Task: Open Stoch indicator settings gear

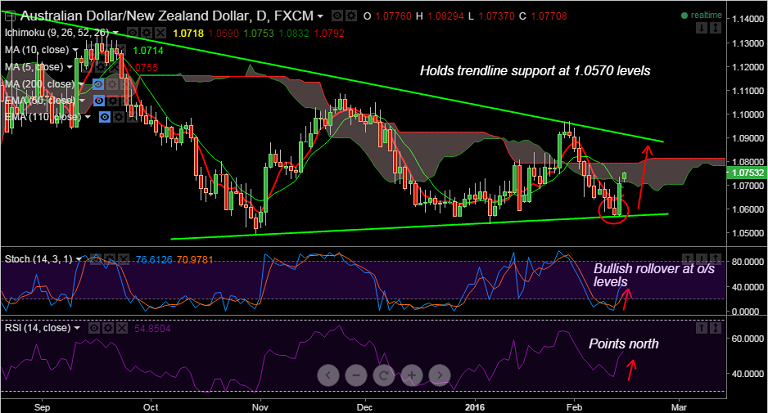Action: [x=110, y=259]
